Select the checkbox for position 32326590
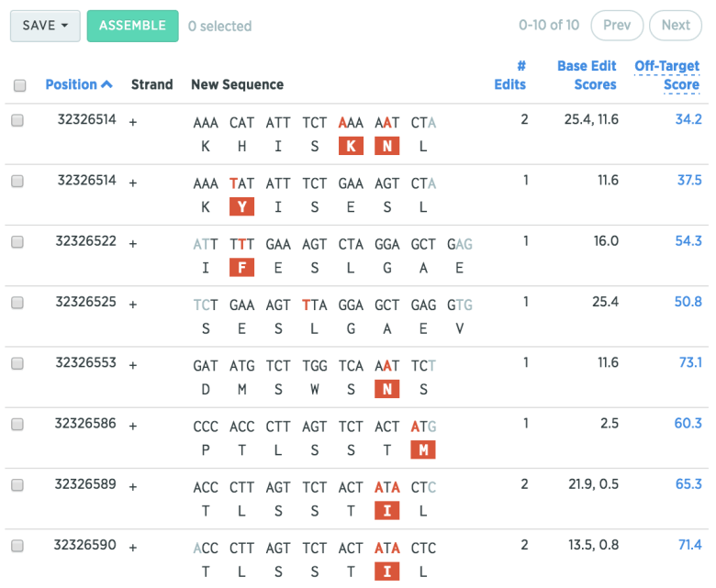This screenshot has width=716, height=588. click(17, 546)
